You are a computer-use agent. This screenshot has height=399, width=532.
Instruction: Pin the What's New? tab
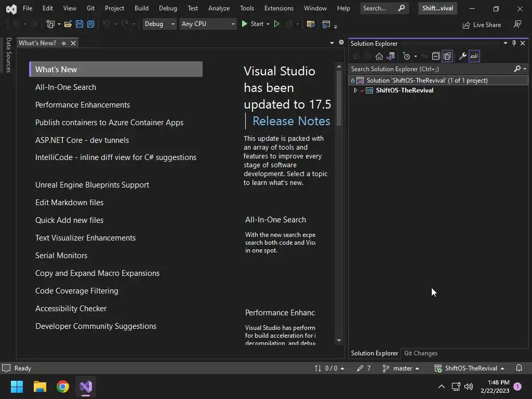(63, 43)
